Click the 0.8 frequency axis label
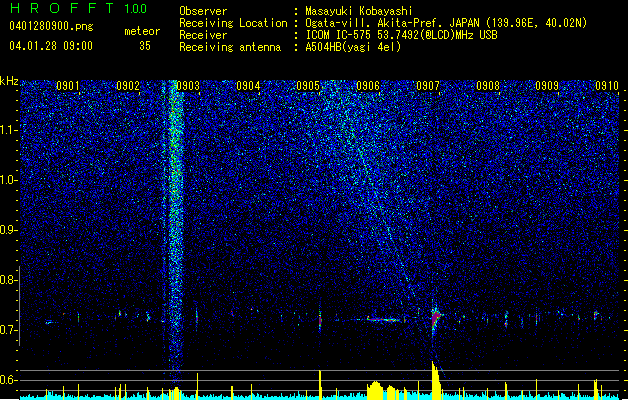The image size is (629, 400). [x=8, y=280]
